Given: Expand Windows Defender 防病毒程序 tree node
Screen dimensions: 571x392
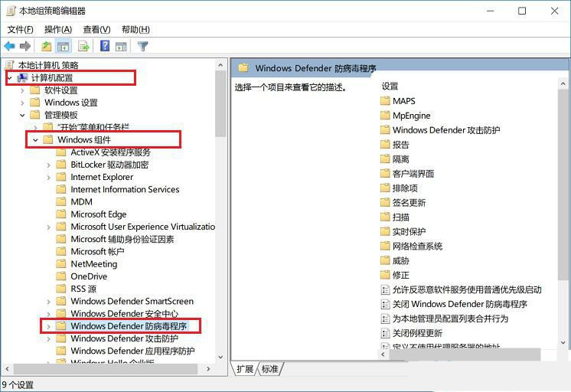Looking at the screenshot, I should 48,326.
